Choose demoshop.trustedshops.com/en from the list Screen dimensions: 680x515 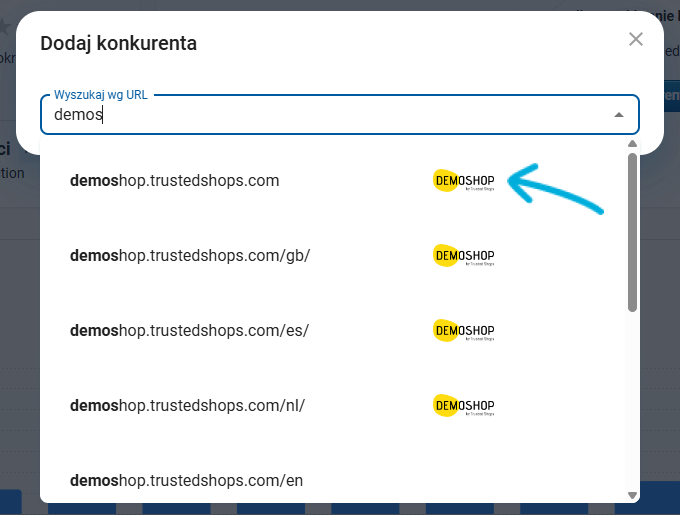click(x=186, y=480)
